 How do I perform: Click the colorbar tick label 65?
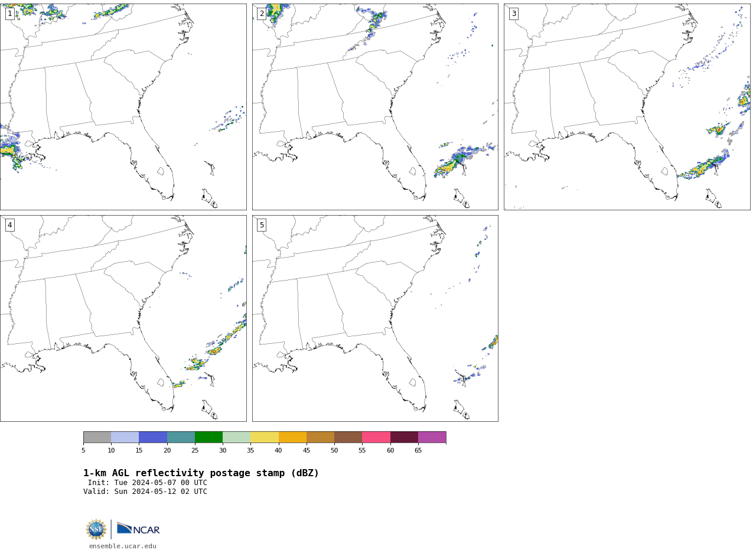tap(418, 451)
